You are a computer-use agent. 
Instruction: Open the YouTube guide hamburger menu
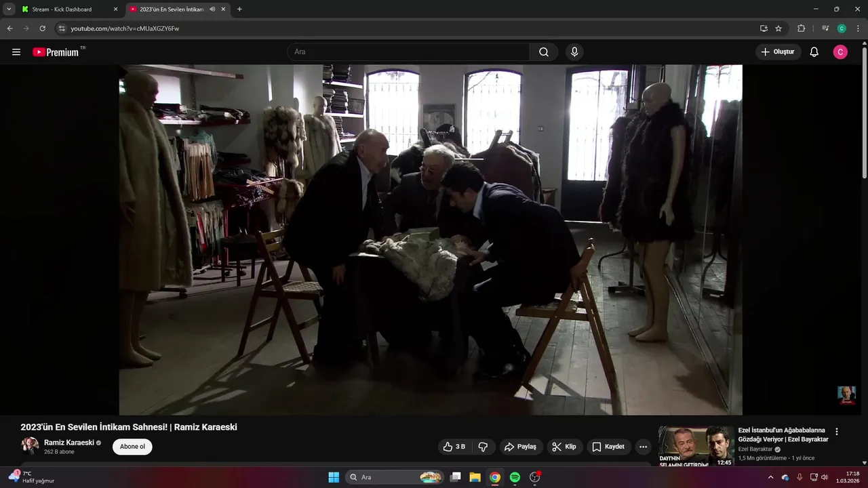16,52
